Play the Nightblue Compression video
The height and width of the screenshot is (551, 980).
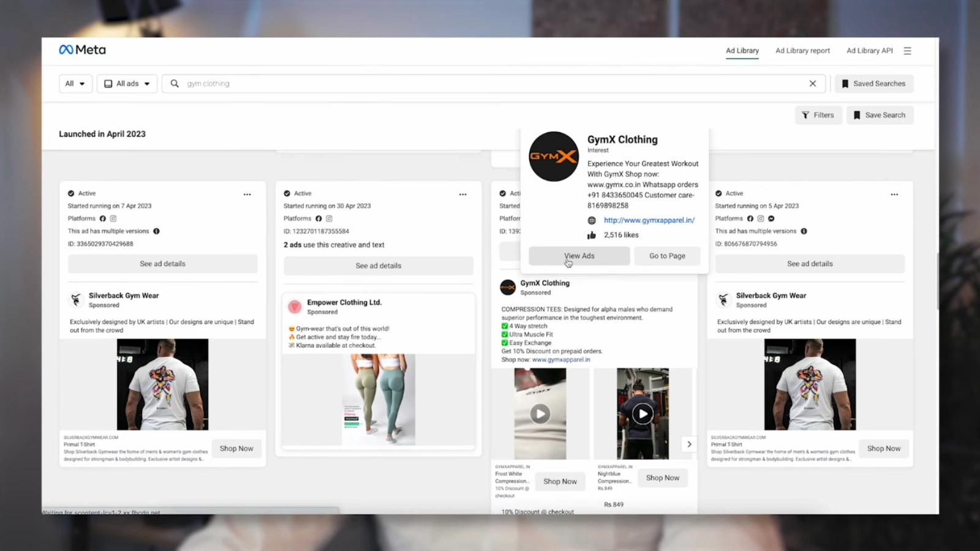[643, 414]
